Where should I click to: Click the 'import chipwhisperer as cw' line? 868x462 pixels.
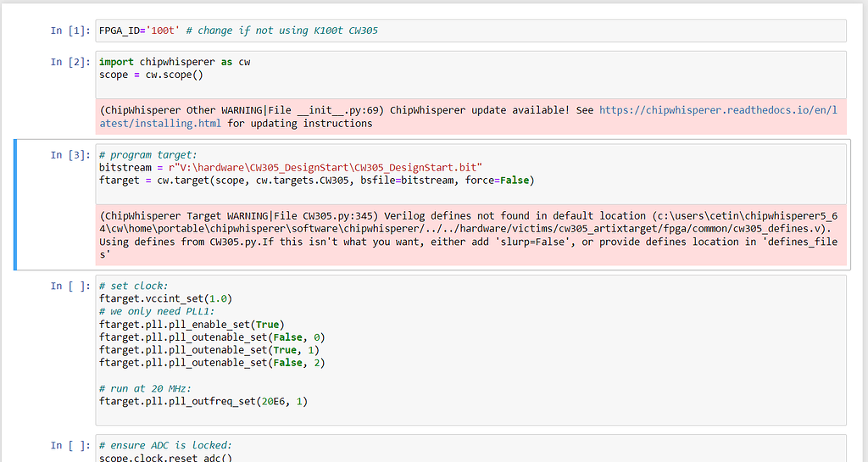(175, 62)
